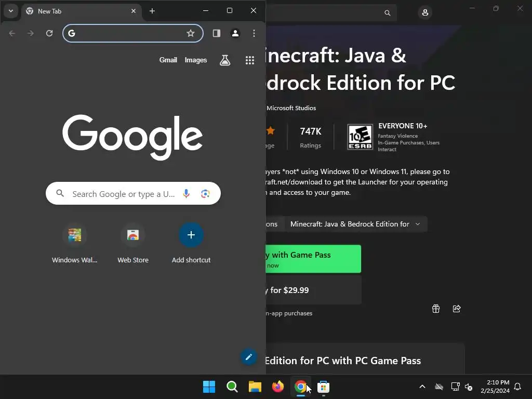532x399 pixels.
Task: Show hidden system tray icons
Action: click(422, 387)
